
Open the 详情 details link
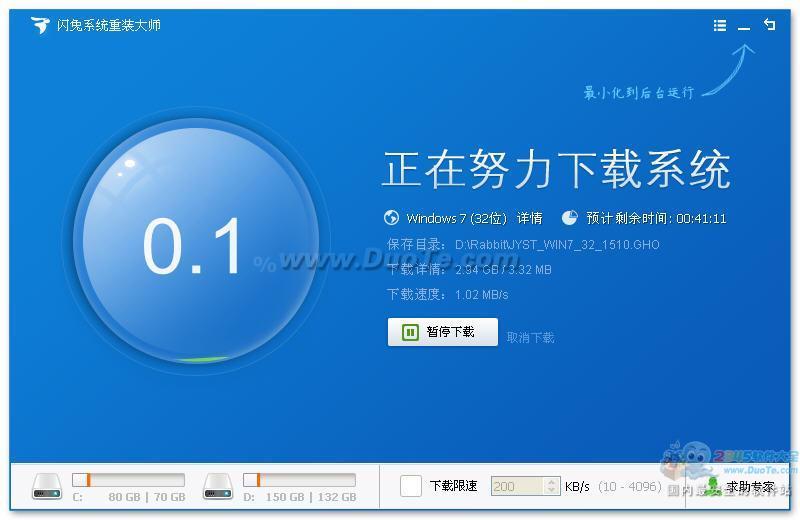(x=530, y=218)
